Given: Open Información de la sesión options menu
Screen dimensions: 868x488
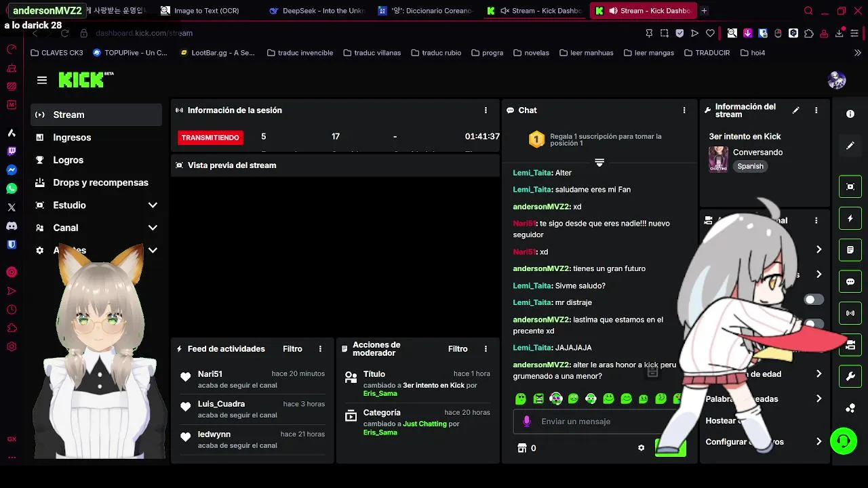Looking at the screenshot, I should [x=486, y=110].
